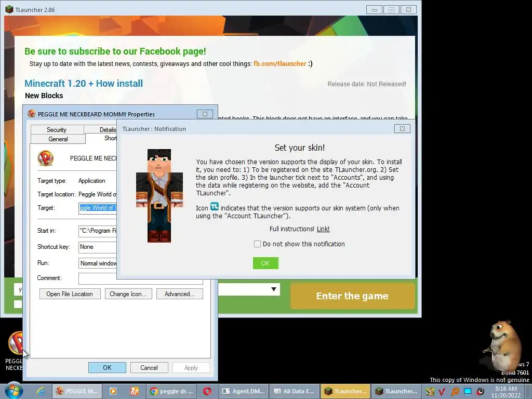
Task: Open the orange UC browser taskbar icon
Action: pos(135,391)
